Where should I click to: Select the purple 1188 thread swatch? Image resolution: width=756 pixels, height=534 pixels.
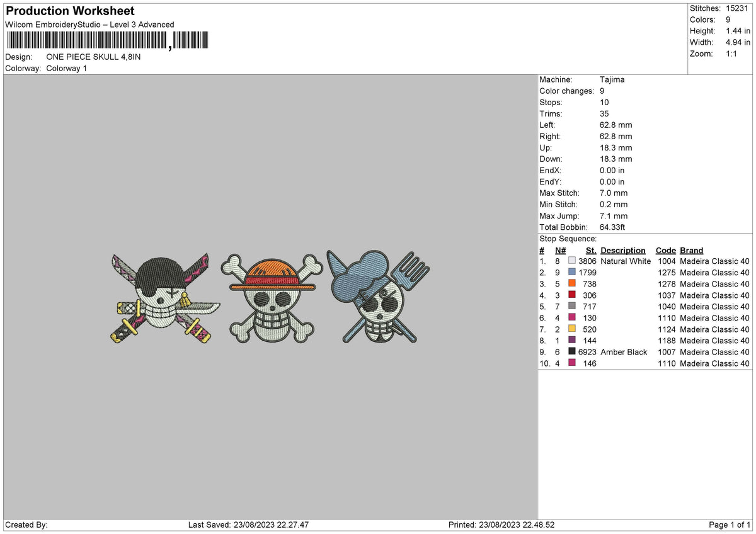[x=571, y=341]
